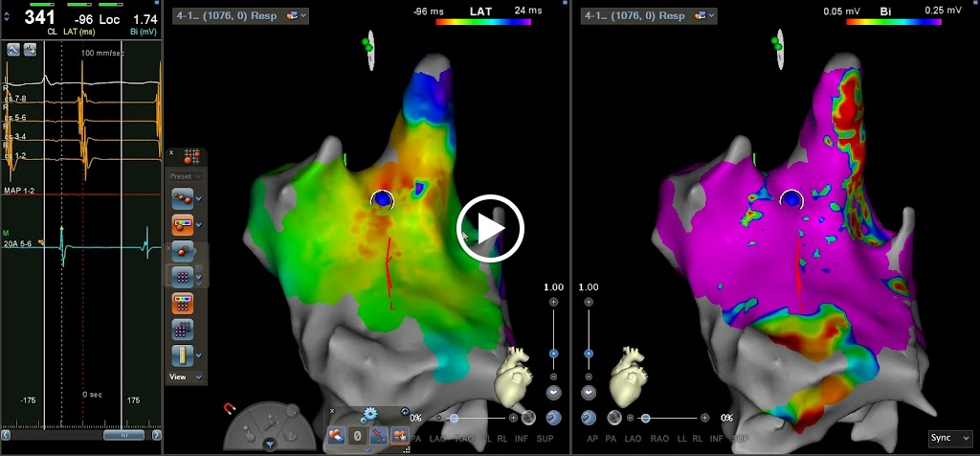This screenshot has width=980, height=456.
Task: Click the right map transparency slider handle
Action: click(x=646, y=418)
